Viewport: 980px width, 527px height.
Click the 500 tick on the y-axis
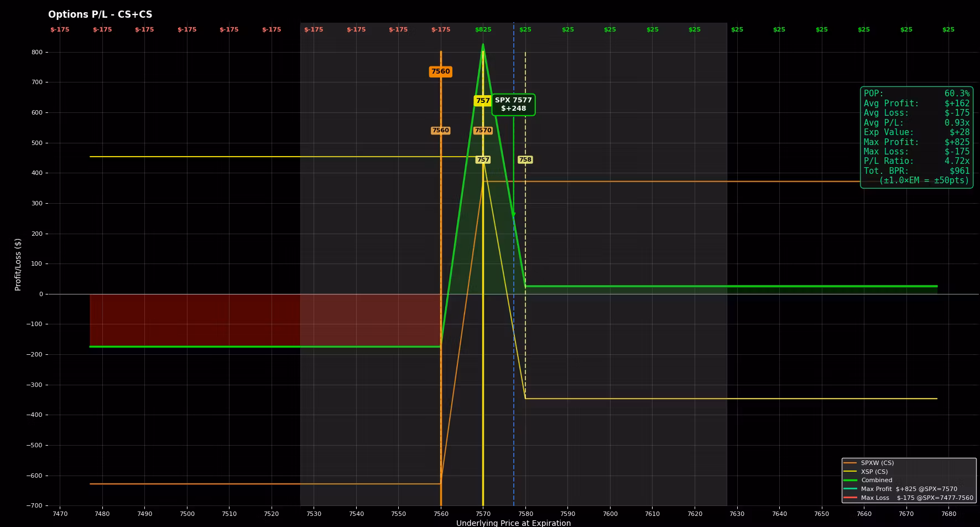pyautogui.click(x=37, y=143)
